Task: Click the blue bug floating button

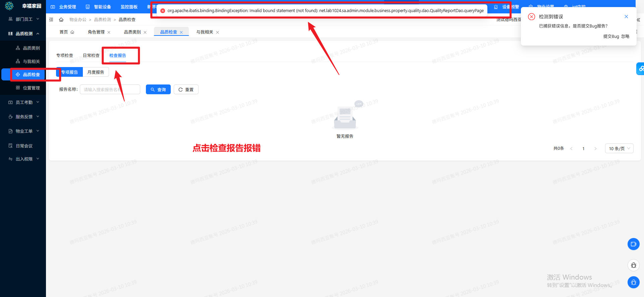Action: pyautogui.click(x=634, y=282)
